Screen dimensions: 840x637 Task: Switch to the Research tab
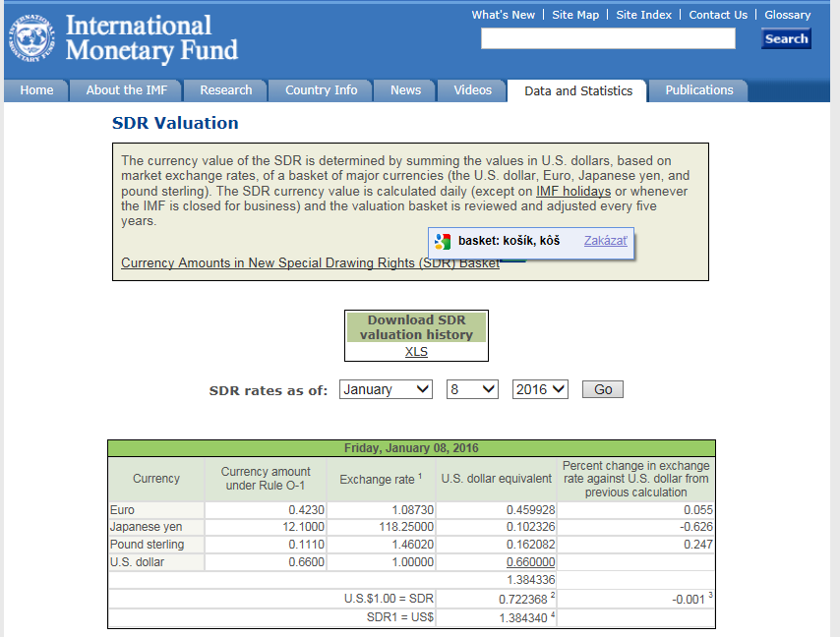point(225,90)
